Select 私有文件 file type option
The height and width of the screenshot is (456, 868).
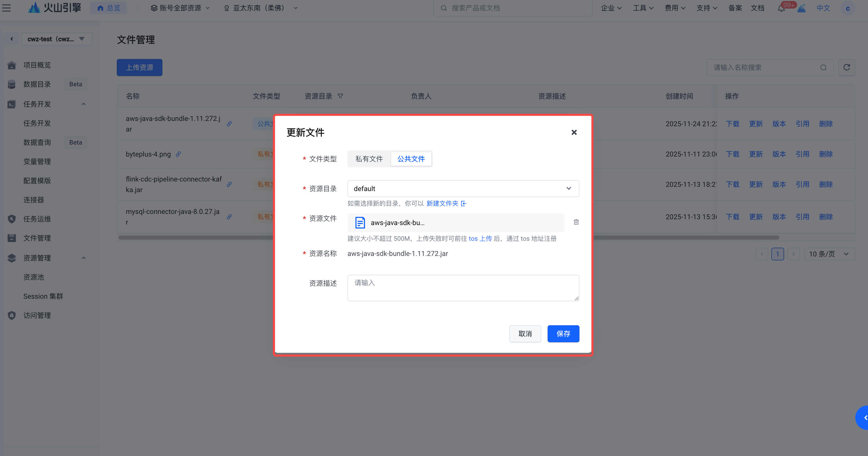(369, 159)
